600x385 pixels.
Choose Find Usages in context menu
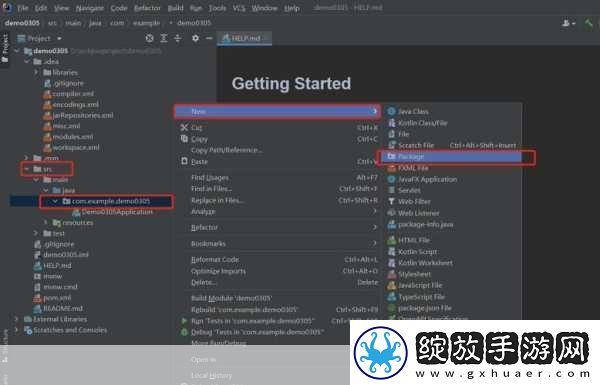[x=277, y=178]
